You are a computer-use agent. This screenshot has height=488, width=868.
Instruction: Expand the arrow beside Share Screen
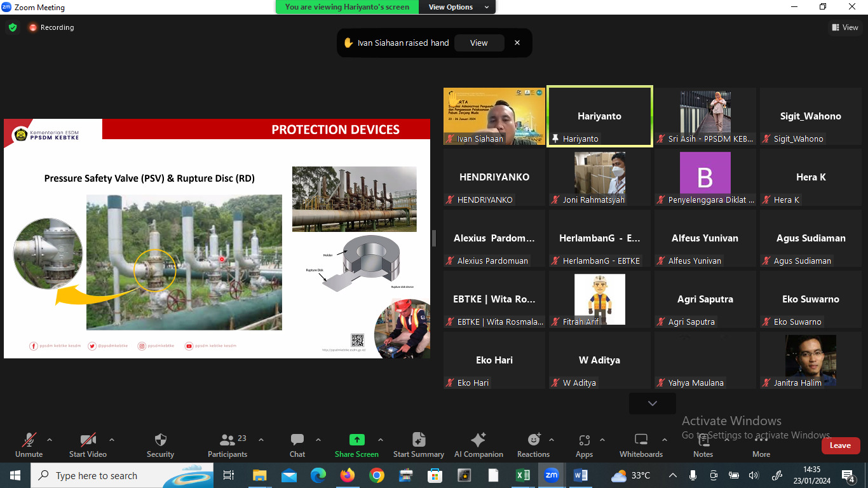click(x=381, y=440)
